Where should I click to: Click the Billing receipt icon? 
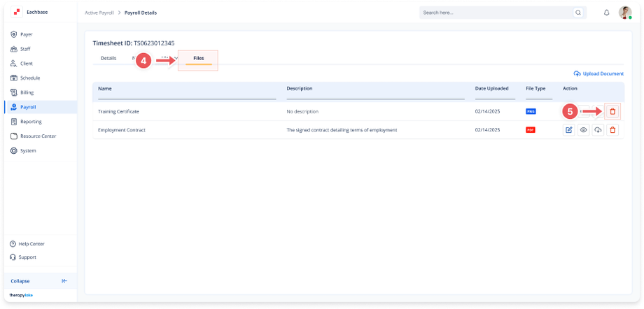13,92
